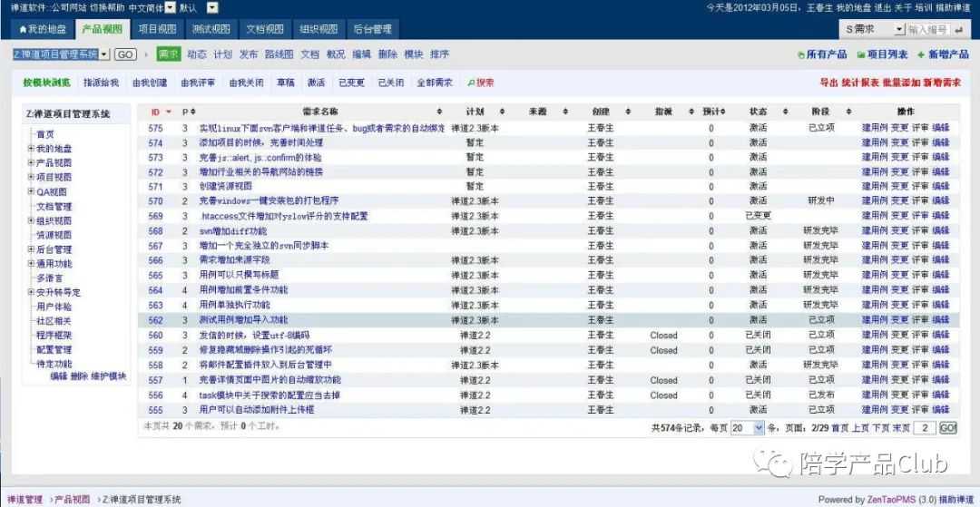Open the 中文简体 language dropdown
The width and height of the screenshot is (980, 507).
(170, 8)
